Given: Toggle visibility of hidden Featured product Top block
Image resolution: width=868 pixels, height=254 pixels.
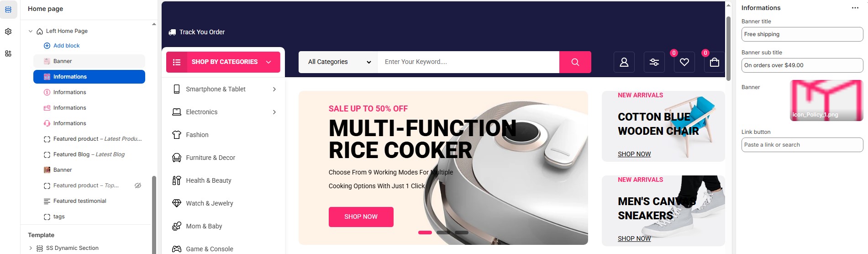Looking at the screenshot, I should tap(138, 185).
